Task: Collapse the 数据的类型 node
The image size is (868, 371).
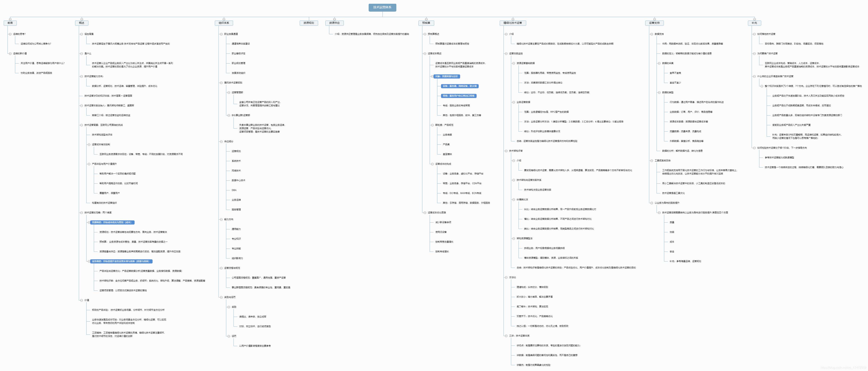Action: tap(659, 93)
